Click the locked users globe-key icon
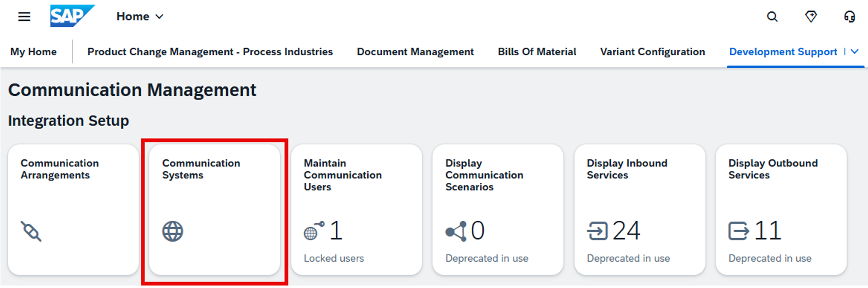The image size is (868, 288). [x=313, y=231]
